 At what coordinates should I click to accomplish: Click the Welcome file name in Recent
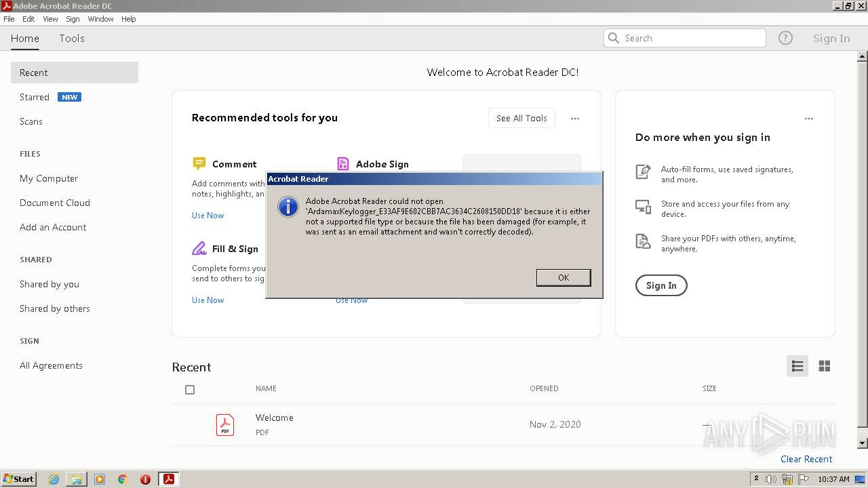pos(275,418)
